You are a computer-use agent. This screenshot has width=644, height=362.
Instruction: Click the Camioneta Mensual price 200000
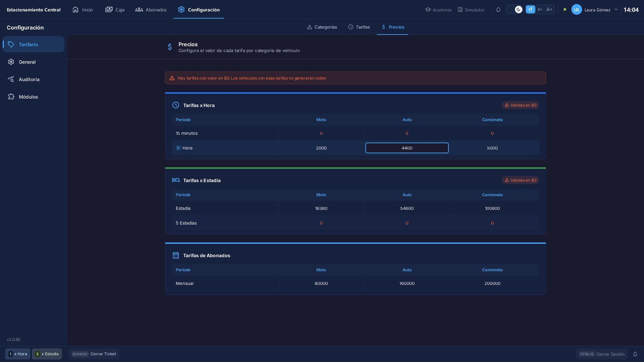pyautogui.click(x=492, y=284)
